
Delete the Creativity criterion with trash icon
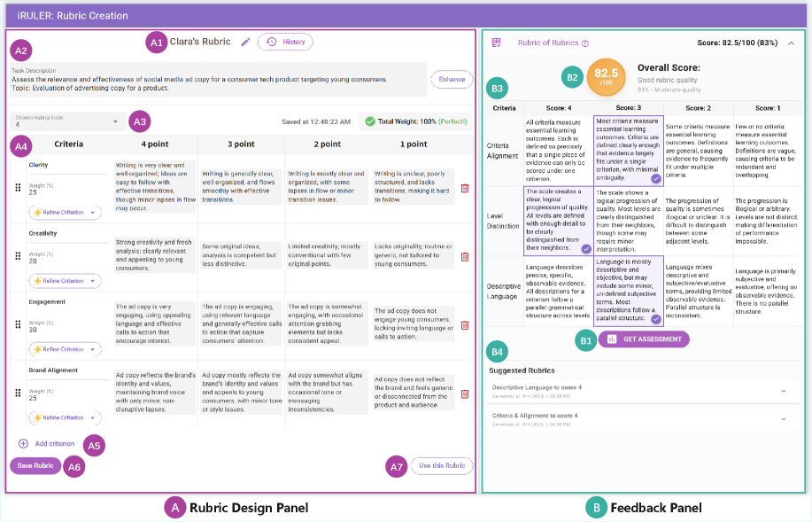click(465, 257)
